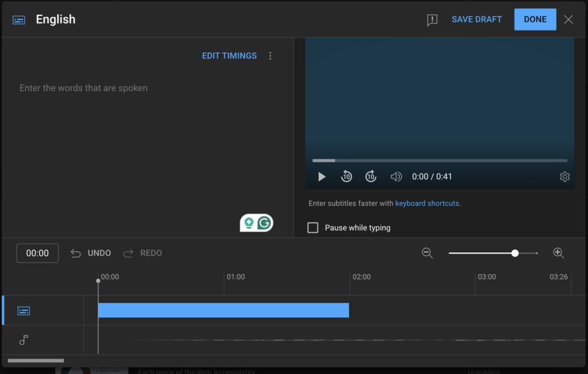Mute the video player volume

pos(396,177)
